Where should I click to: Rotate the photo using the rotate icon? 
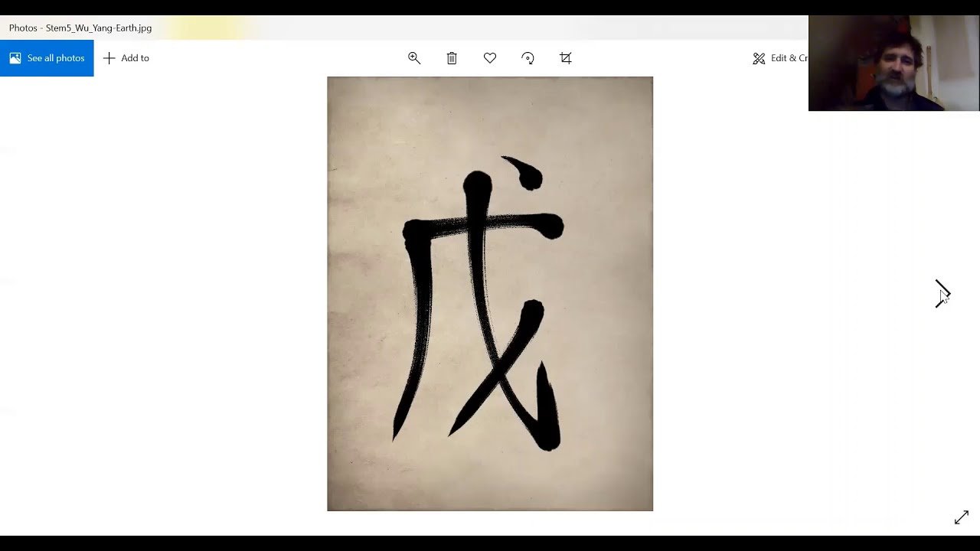(x=528, y=58)
